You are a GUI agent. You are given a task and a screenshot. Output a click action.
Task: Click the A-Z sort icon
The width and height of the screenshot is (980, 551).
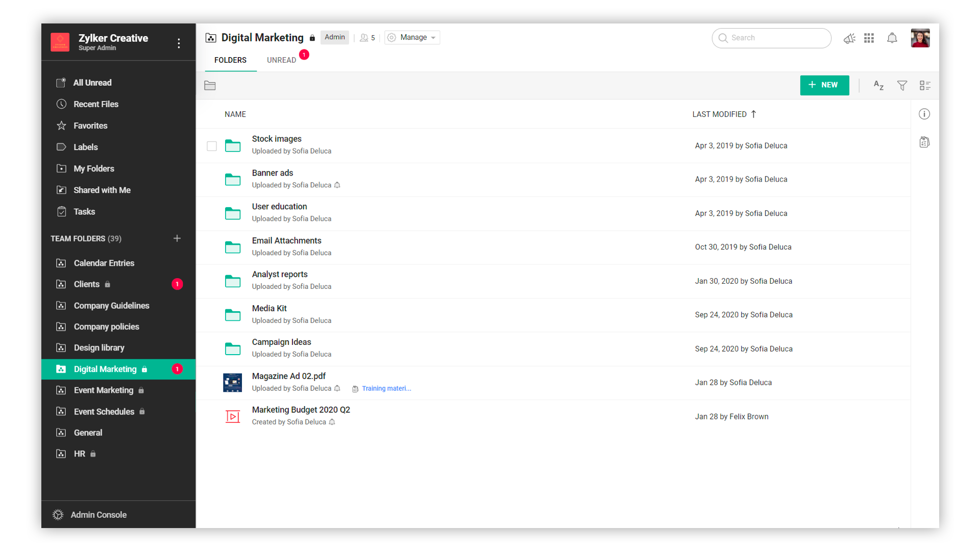click(x=878, y=85)
